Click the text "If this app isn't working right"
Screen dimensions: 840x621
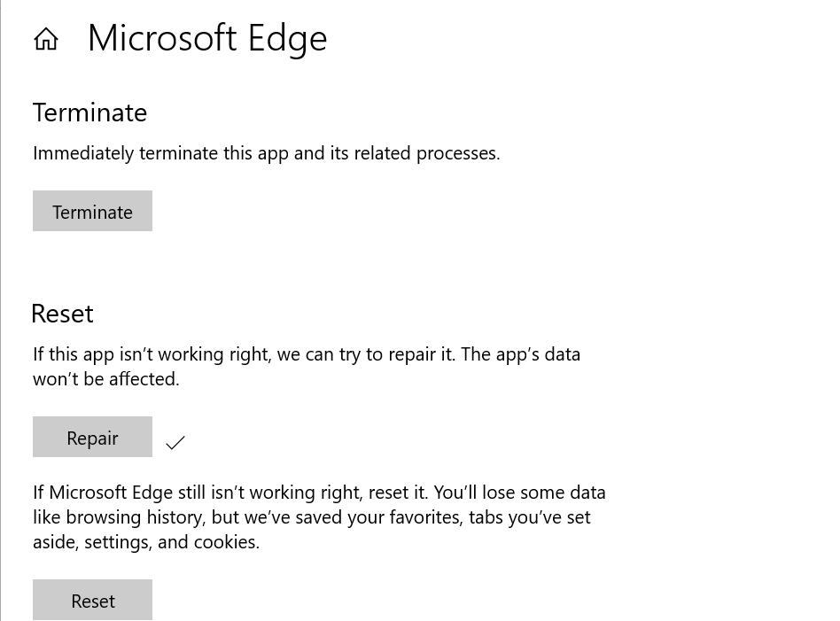tap(151, 354)
